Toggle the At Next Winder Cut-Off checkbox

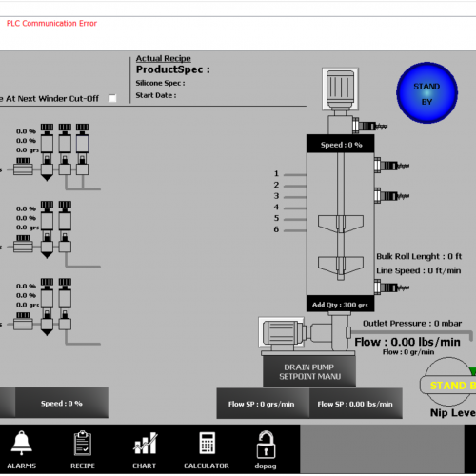[112, 98]
